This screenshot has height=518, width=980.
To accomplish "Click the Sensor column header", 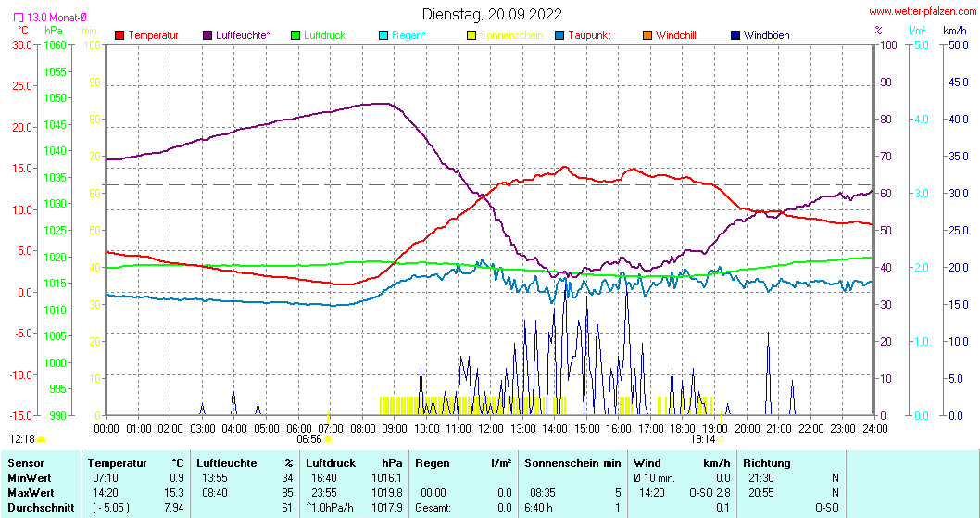I will (26, 463).
